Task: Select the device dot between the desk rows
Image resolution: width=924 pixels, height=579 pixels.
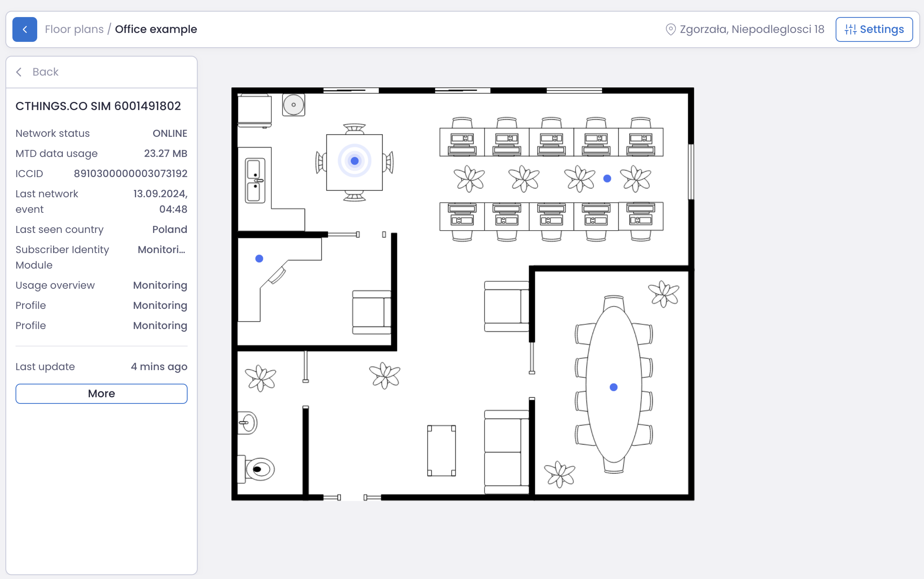Action: (x=607, y=178)
